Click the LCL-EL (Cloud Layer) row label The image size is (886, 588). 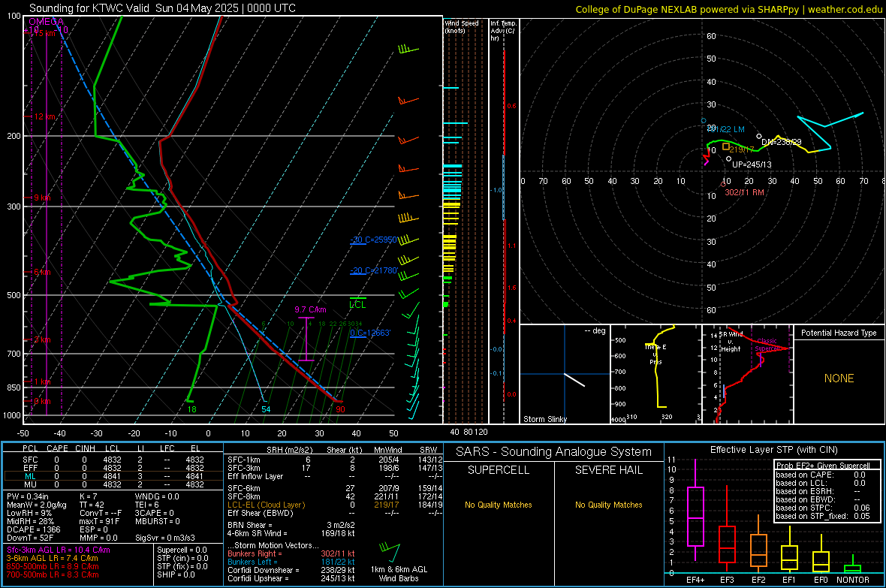click(266, 505)
